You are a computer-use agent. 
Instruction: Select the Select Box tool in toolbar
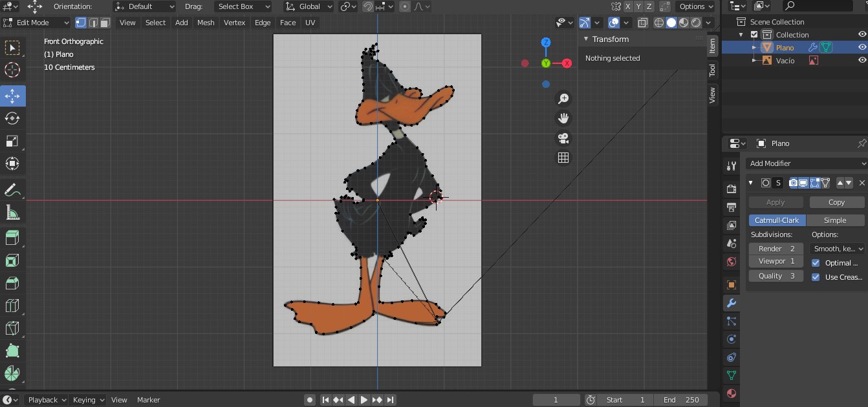click(12, 48)
